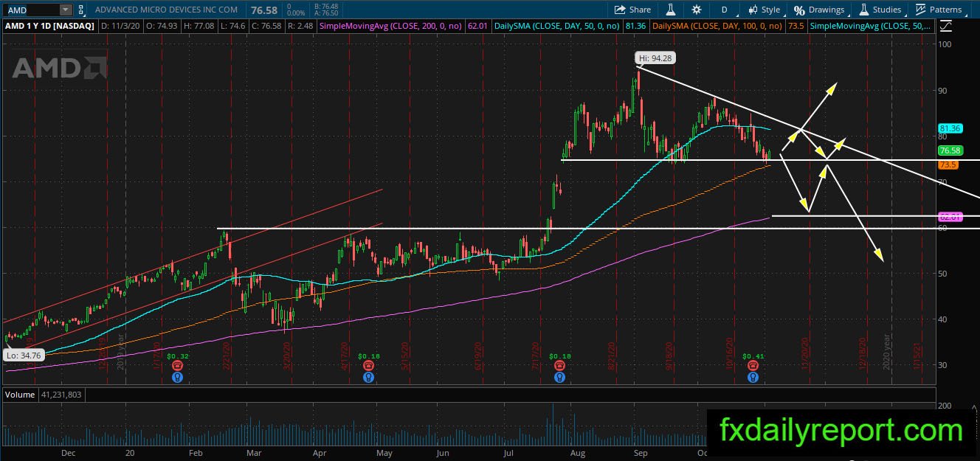Screen dimensions: 980x461
Task: Click the Hi: 94.28 chart bubble
Action: [x=656, y=58]
